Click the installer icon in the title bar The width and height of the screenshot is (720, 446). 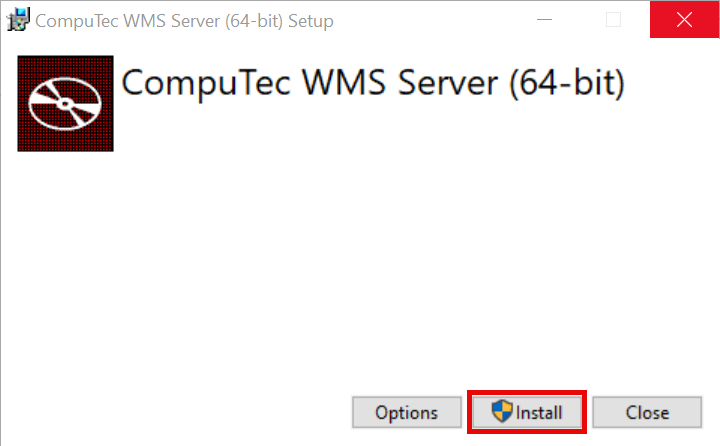click(x=18, y=20)
